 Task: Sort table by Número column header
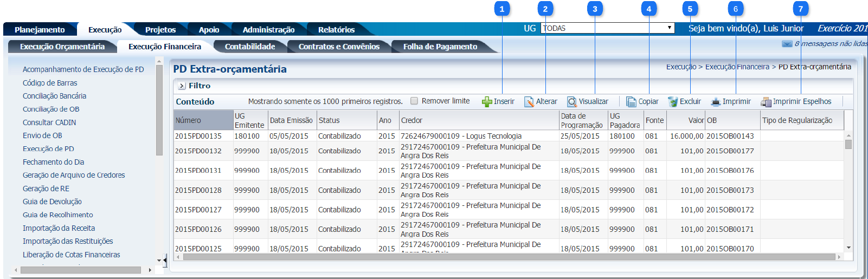[203, 120]
